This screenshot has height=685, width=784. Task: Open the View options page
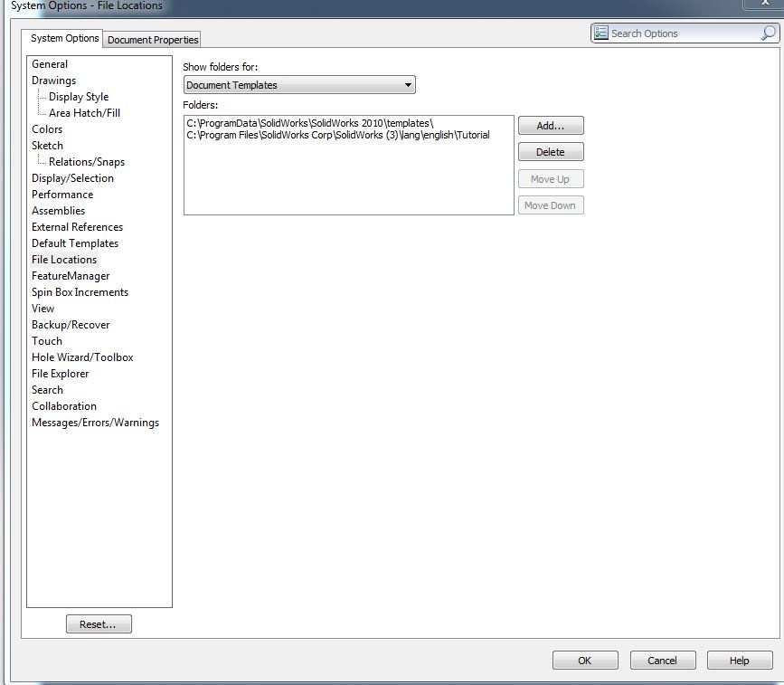point(43,309)
